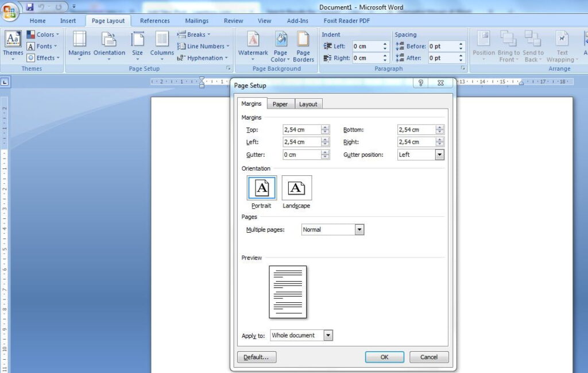Click first line indent ruler marker

202,79
